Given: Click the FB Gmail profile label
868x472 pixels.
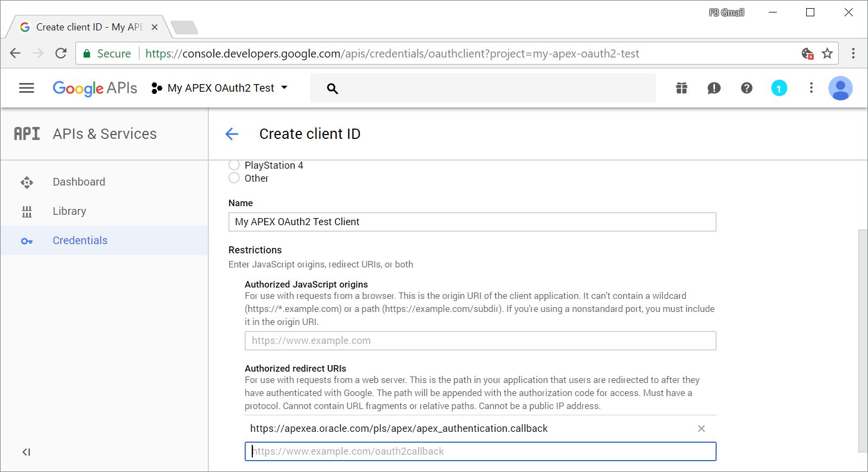Looking at the screenshot, I should click(x=726, y=12).
